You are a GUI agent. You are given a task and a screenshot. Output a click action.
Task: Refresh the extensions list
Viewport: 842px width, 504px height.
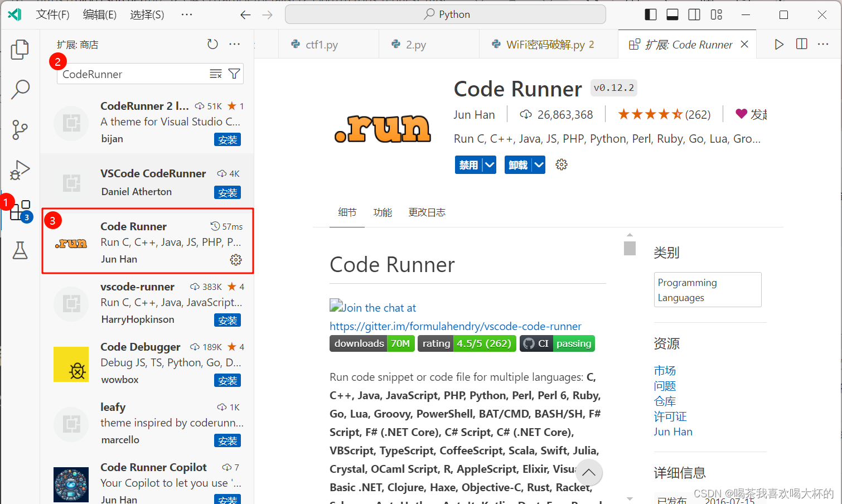tap(212, 43)
